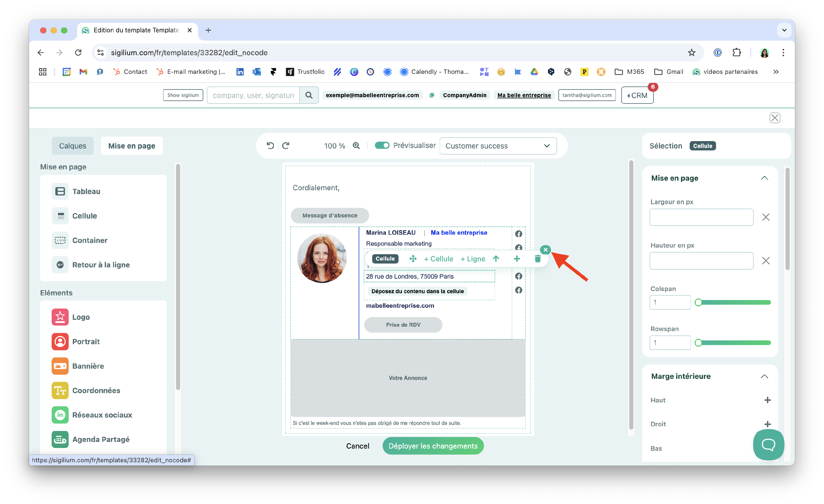
Task: Collapse the Marge intérieure section
Action: (x=764, y=376)
